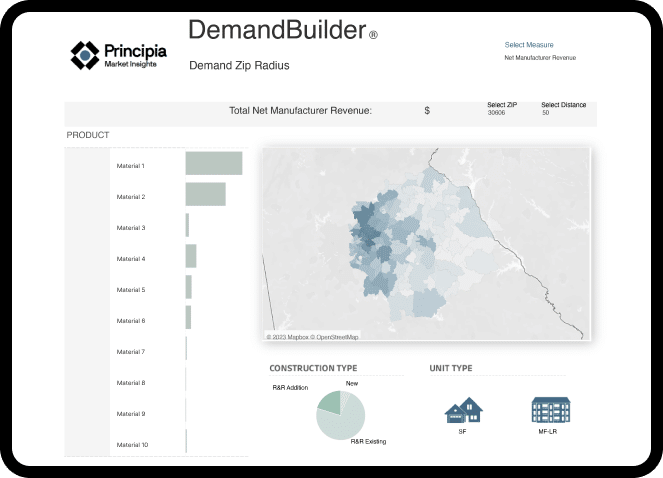663x478 pixels.
Task: Select the Material 4 label
Action: (x=131, y=258)
